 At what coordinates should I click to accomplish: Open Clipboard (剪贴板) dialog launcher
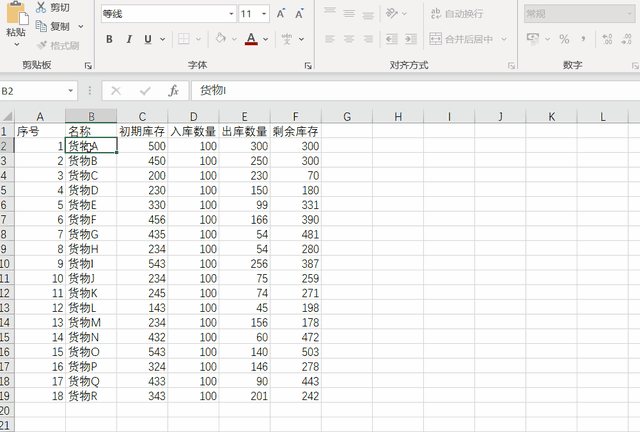coord(88,65)
